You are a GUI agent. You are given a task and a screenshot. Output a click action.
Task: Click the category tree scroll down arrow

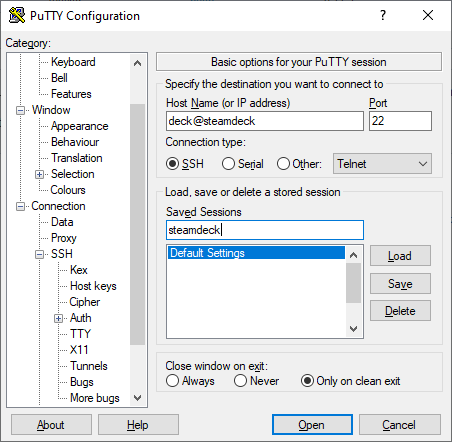tap(137, 398)
